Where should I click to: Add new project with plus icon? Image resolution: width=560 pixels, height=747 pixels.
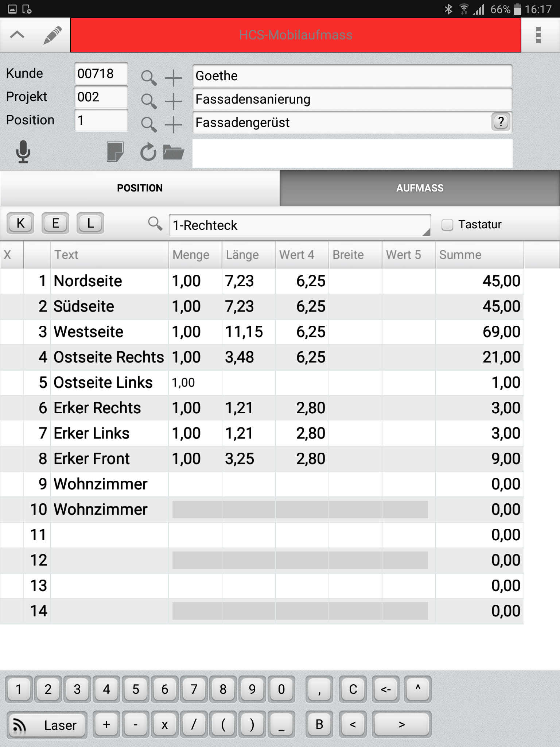pyautogui.click(x=174, y=101)
